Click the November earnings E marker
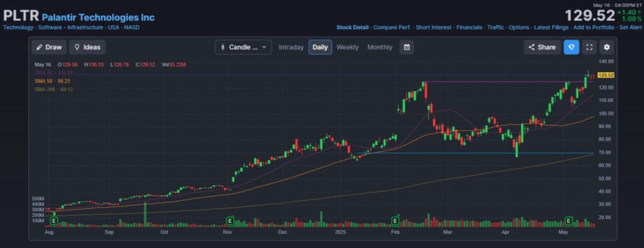The height and width of the screenshot is (248, 644). pyautogui.click(x=230, y=221)
